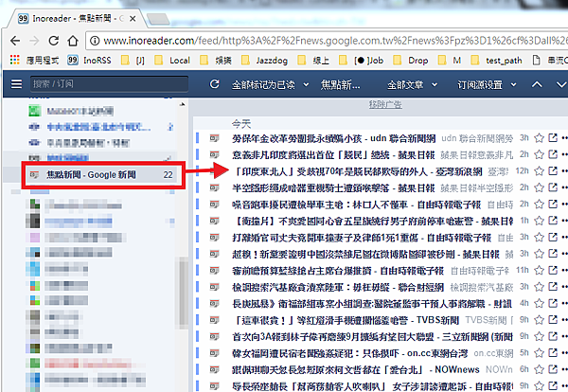Open udn 聯合新聞網 article in new tab icon
The image size is (568, 392).
tap(553, 138)
